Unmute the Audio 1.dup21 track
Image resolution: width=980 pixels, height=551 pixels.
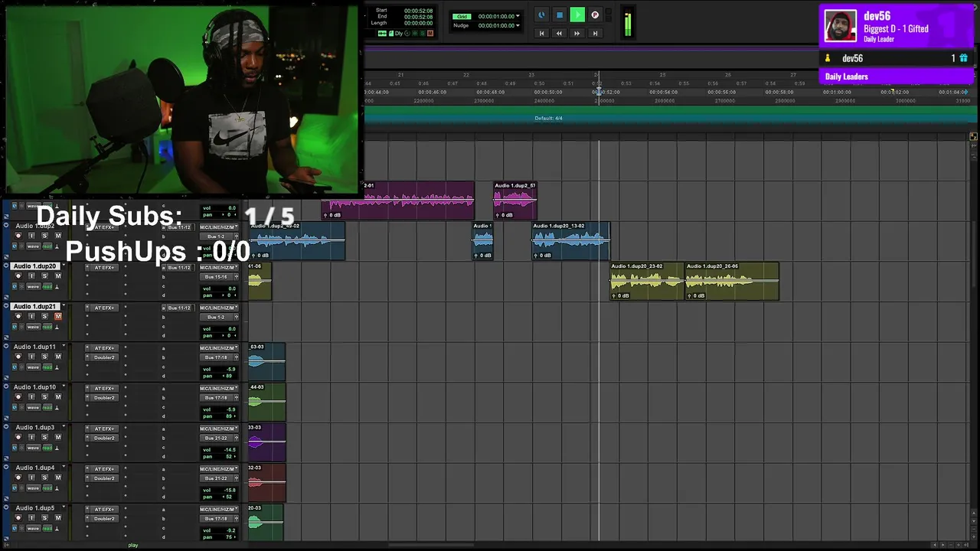click(x=57, y=316)
